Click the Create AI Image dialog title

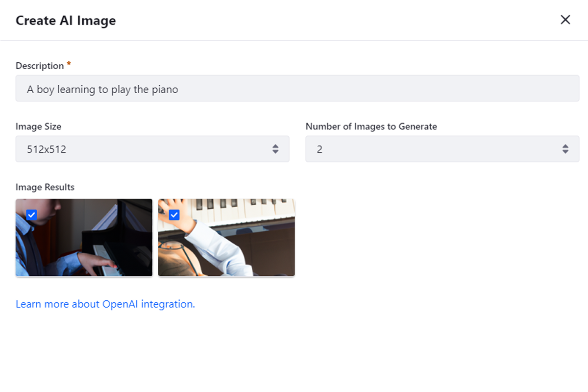coord(66,21)
